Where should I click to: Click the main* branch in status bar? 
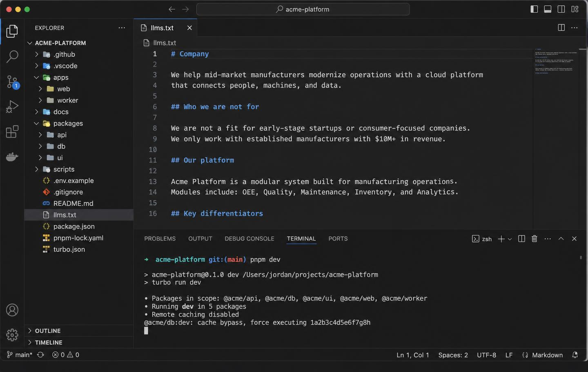pyautogui.click(x=19, y=355)
